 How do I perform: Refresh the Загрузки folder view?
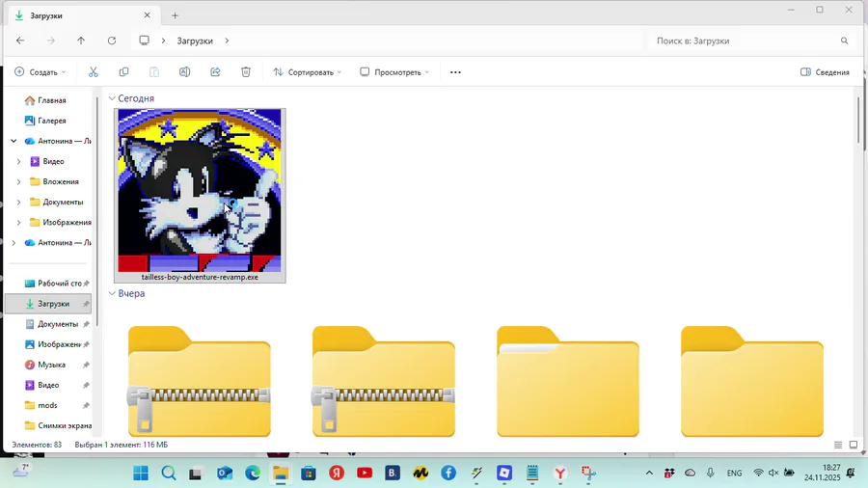112,41
